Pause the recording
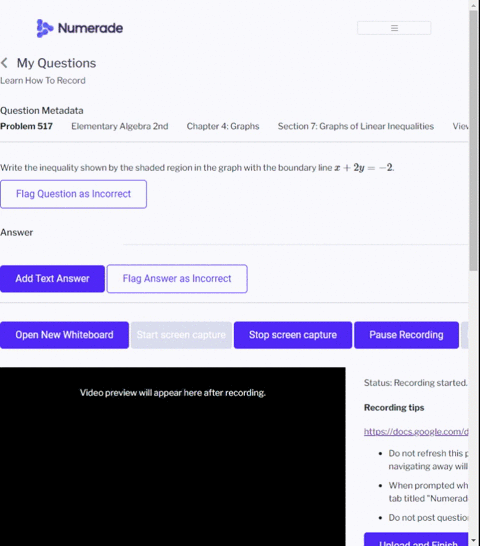 (407, 335)
